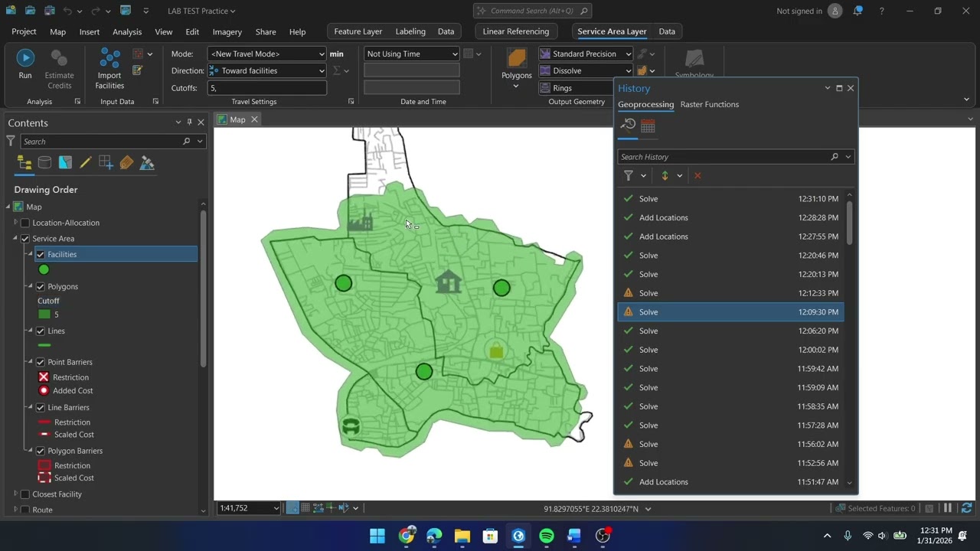Open the scheduled tools calendar icon

tap(648, 126)
